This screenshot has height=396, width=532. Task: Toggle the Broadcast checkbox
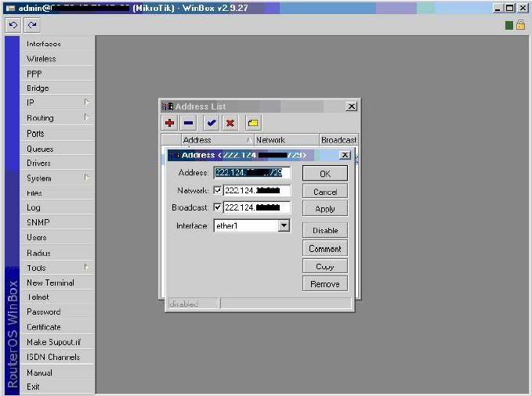tap(218, 207)
